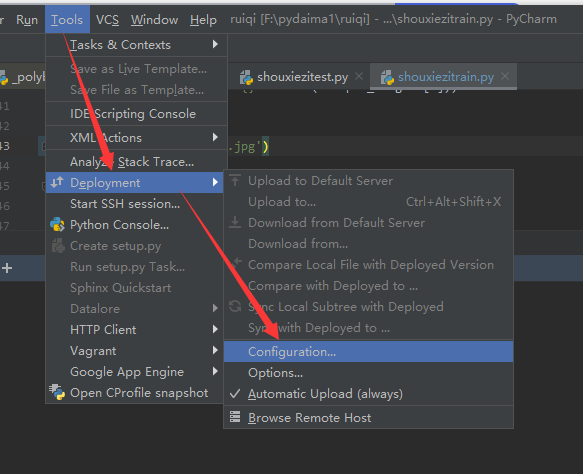Click the download arrow icon
This screenshot has height=474, width=583.
235,222
